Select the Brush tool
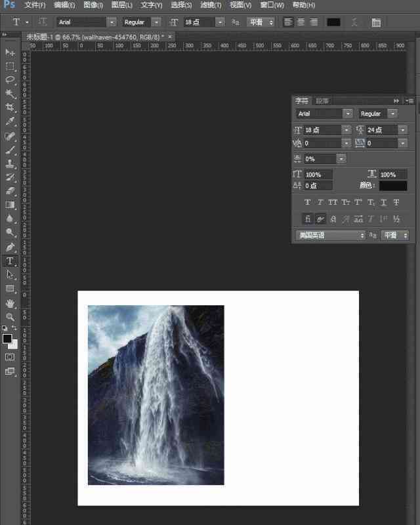 pyautogui.click(x=10, y=150)
